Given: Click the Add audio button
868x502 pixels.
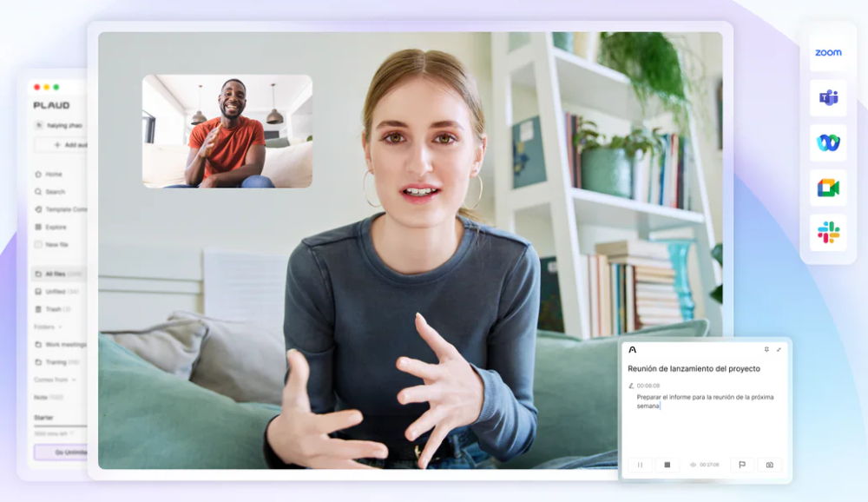Looking at the screenshot, I should tap(68, 144).
